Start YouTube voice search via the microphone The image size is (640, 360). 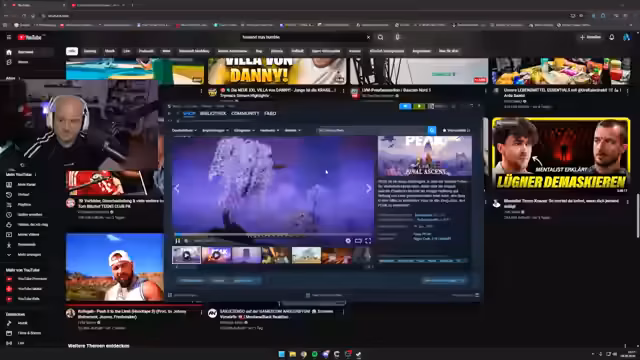[x=397, y=37]
